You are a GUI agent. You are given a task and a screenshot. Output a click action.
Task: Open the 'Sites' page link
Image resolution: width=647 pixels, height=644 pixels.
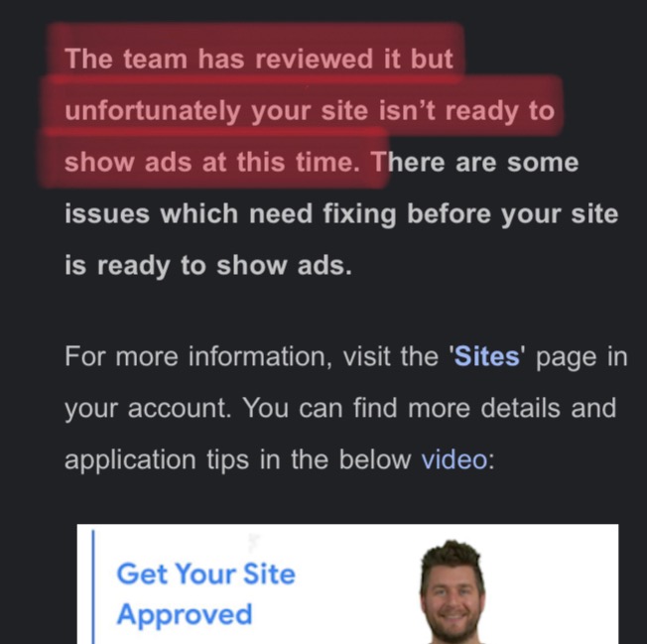tap(486, 356)
